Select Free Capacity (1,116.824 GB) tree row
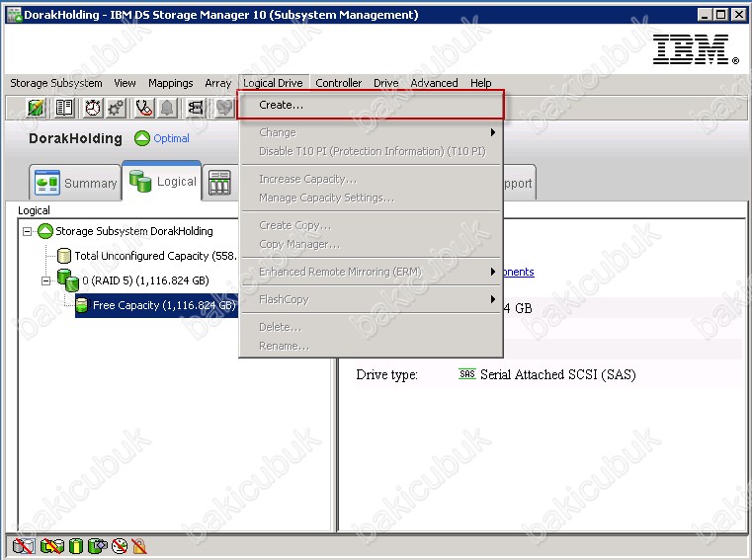This screenshot has height=560, width=752. (x=156, y=305)
